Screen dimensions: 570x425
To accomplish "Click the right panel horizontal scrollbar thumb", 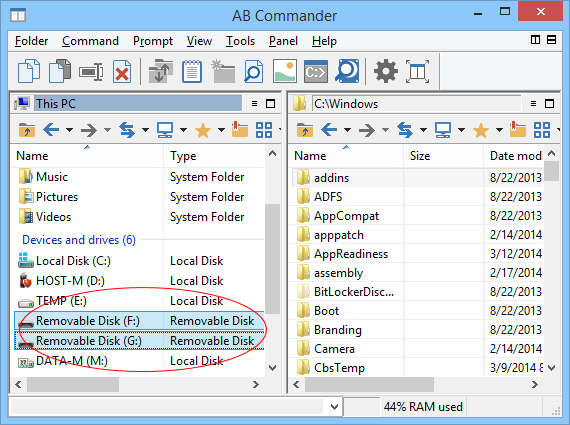I will pos(369,384).
